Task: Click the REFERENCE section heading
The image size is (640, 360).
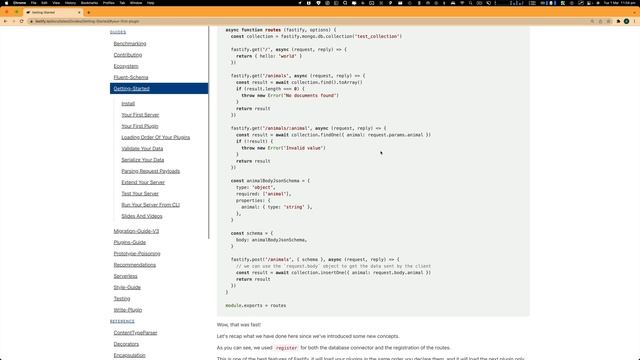Action: click(122, 322)
